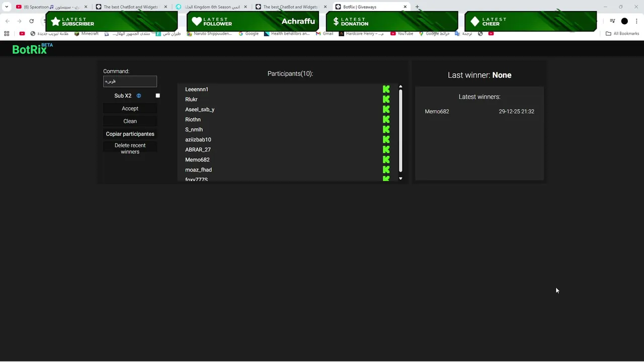Open the Chrome apps grid icon
Viewport: 644px width, 362px height.
pos(7,34)
